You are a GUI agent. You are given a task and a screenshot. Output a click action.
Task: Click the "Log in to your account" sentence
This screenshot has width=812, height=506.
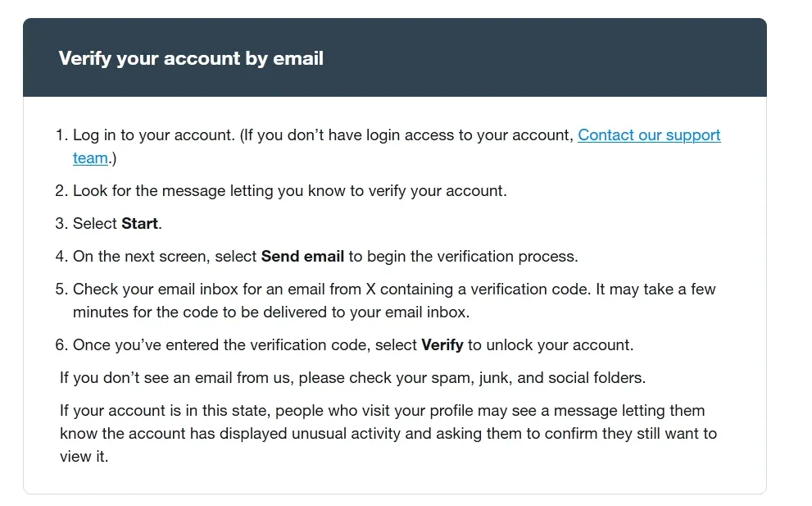pos(153,135)
